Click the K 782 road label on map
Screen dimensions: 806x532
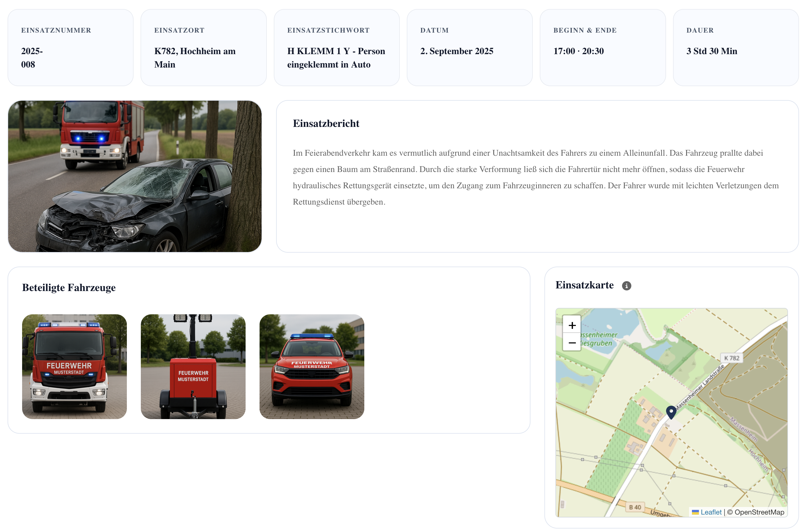[732, 358]
